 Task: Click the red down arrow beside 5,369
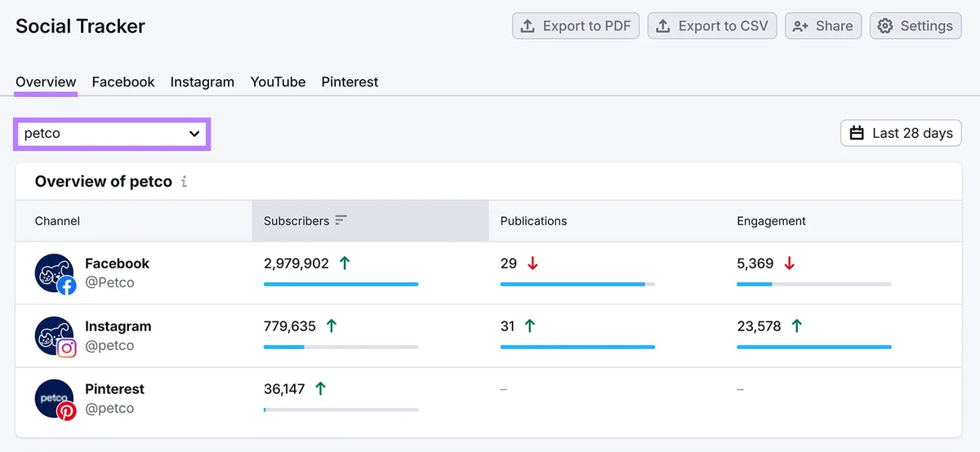coord(789,264)
